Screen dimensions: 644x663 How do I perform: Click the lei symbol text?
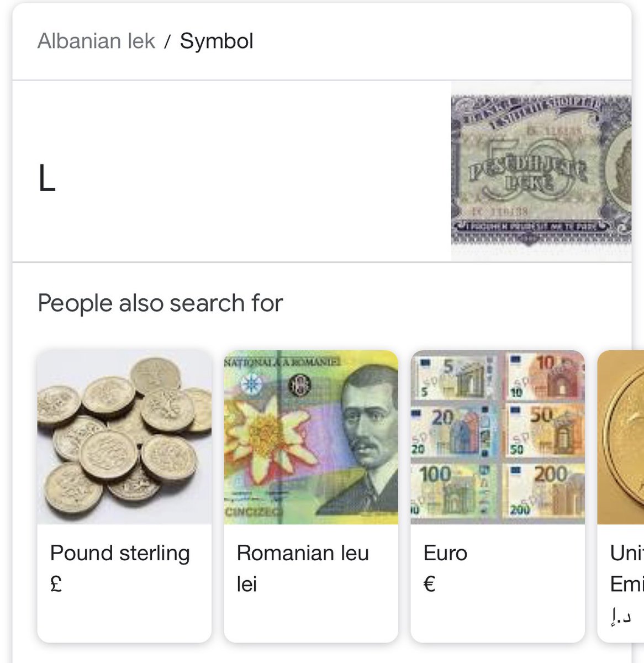click(x=247, y=584)
